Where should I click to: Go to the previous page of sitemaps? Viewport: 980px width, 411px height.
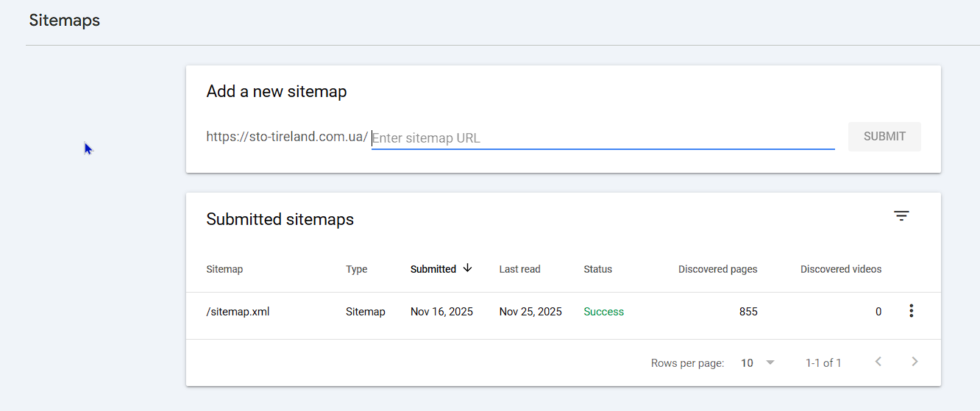[x=878, y=362]
